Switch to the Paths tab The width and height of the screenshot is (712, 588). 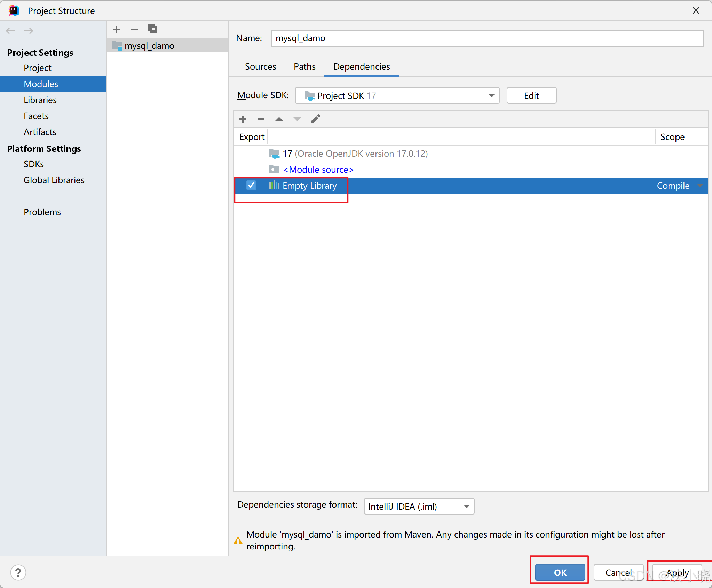[304, 66]
